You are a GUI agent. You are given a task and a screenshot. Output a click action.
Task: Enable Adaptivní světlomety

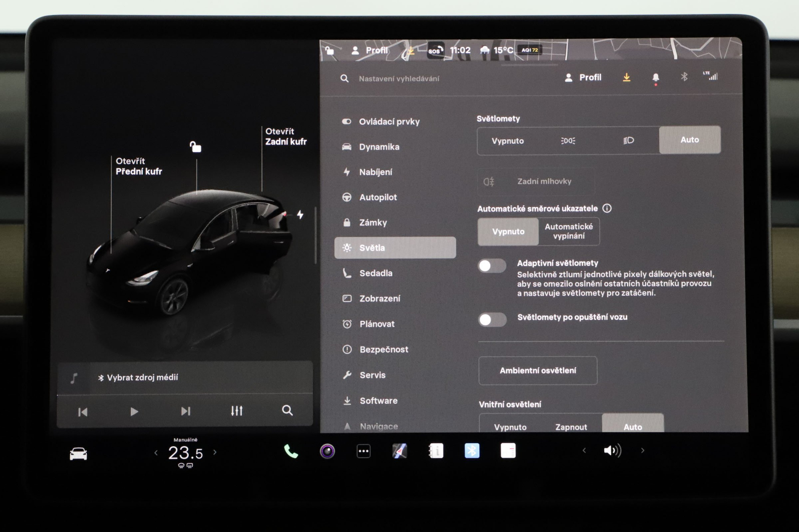492,266
